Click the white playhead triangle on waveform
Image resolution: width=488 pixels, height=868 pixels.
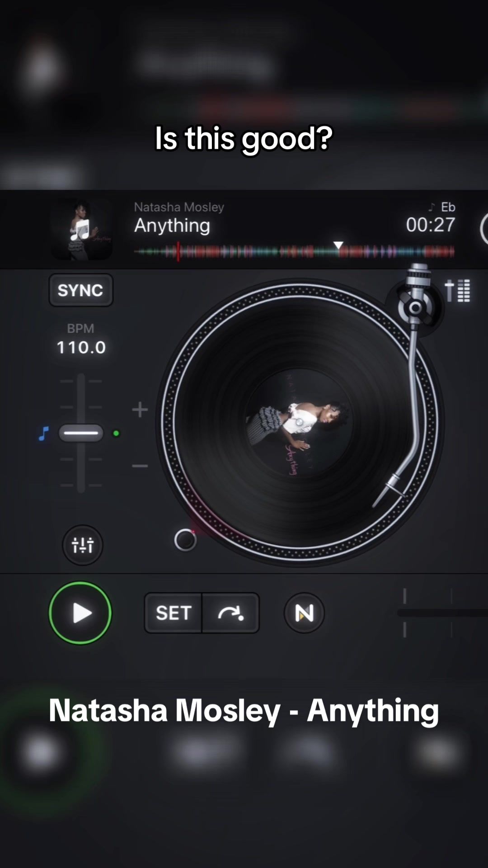(338, 245)
